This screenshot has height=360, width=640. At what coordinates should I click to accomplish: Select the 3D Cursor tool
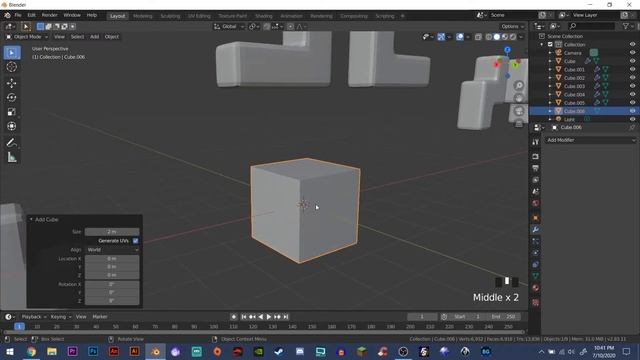click(12, 67)
